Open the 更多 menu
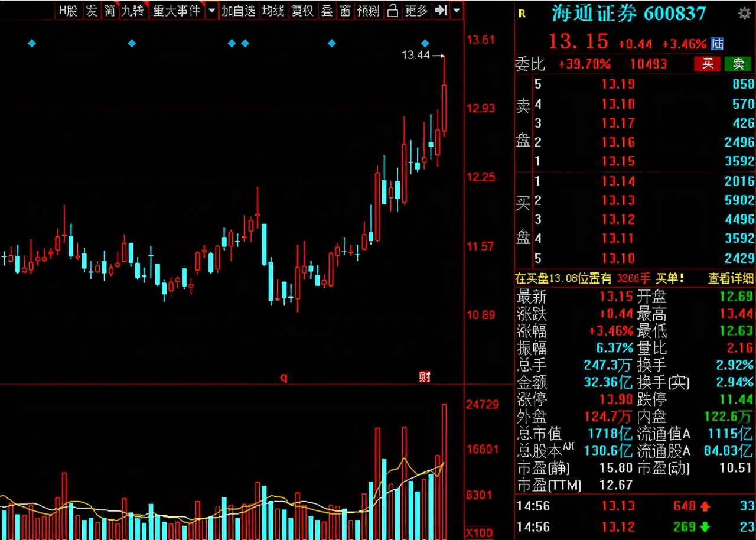The image size is (756, 540). (416, 11)
